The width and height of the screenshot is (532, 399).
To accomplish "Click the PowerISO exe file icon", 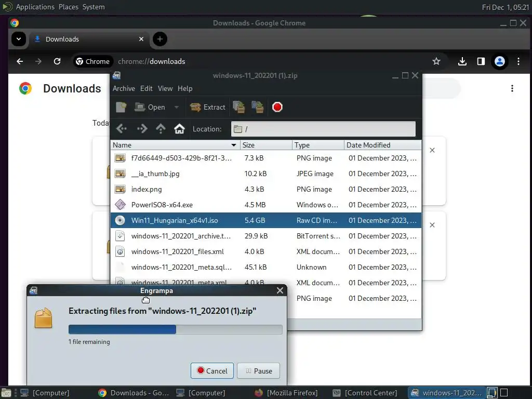I will pyautogui.click(x=120, y=205).
